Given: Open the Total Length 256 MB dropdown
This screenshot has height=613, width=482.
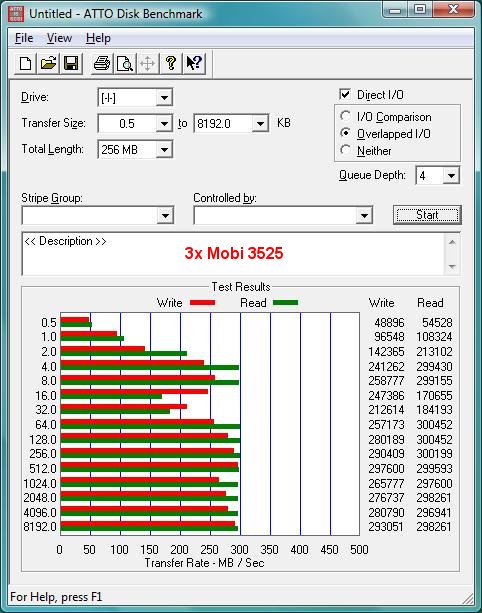Looking at the screenshot, I should pos(164,149).
